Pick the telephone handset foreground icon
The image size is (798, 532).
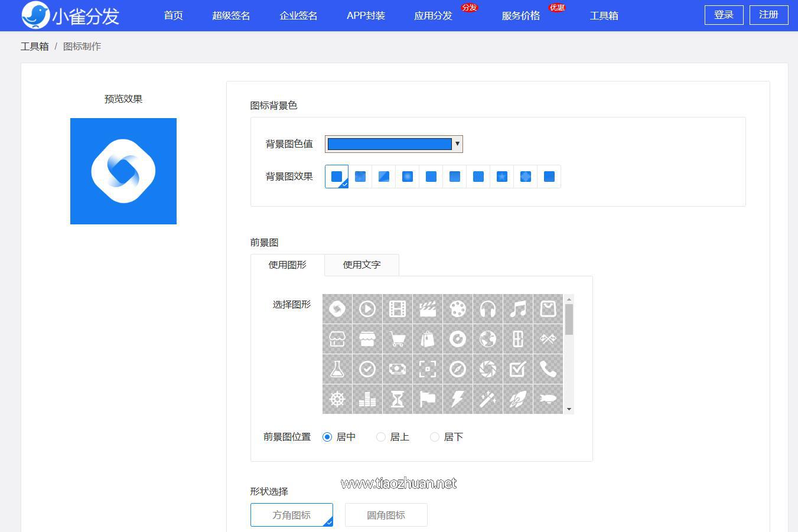coord(548,369)
